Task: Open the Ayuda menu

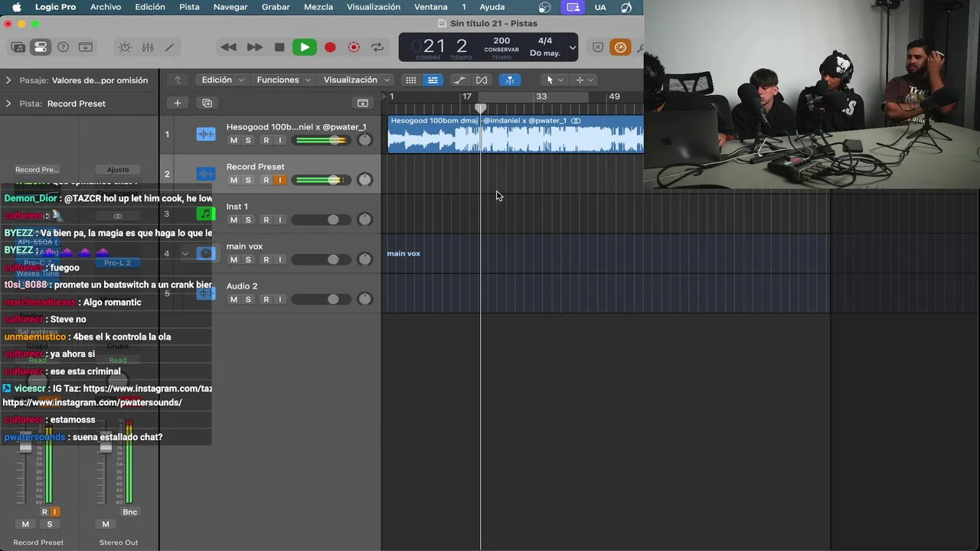Action: click(492, 7)
